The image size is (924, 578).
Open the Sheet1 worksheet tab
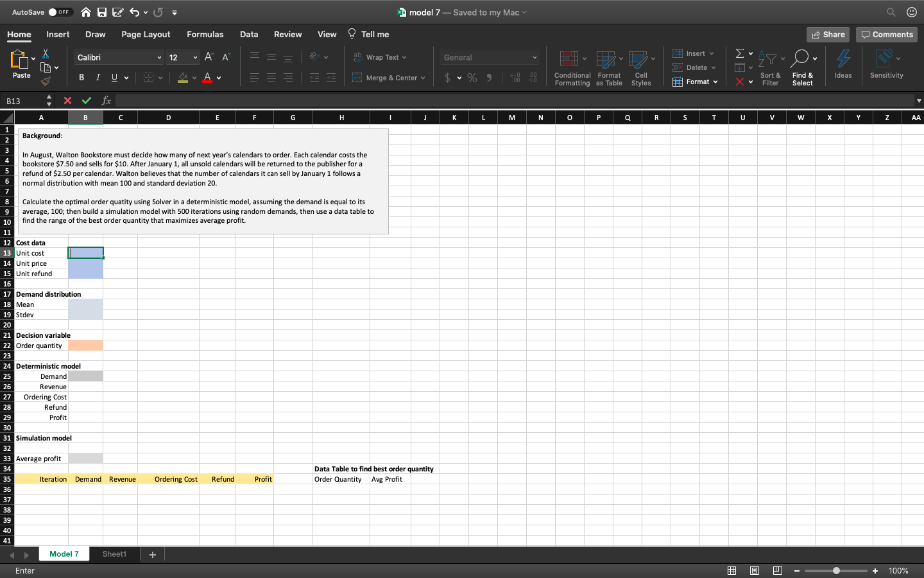114,554
